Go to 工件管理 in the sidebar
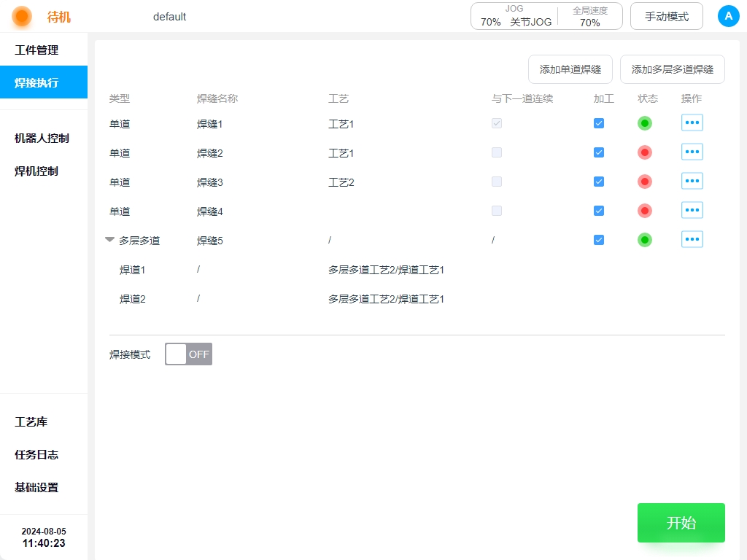The image size is (747, 560). click(36, 50)
